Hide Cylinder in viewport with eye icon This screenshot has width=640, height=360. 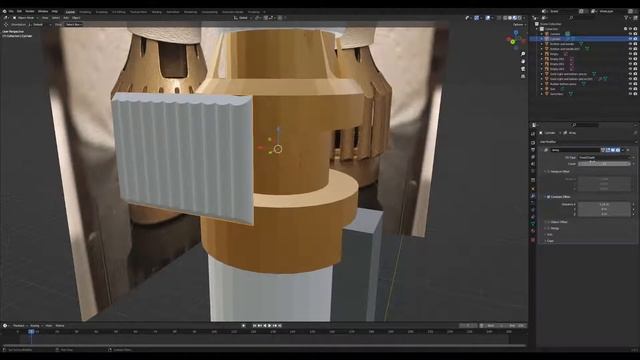point(630,39)
